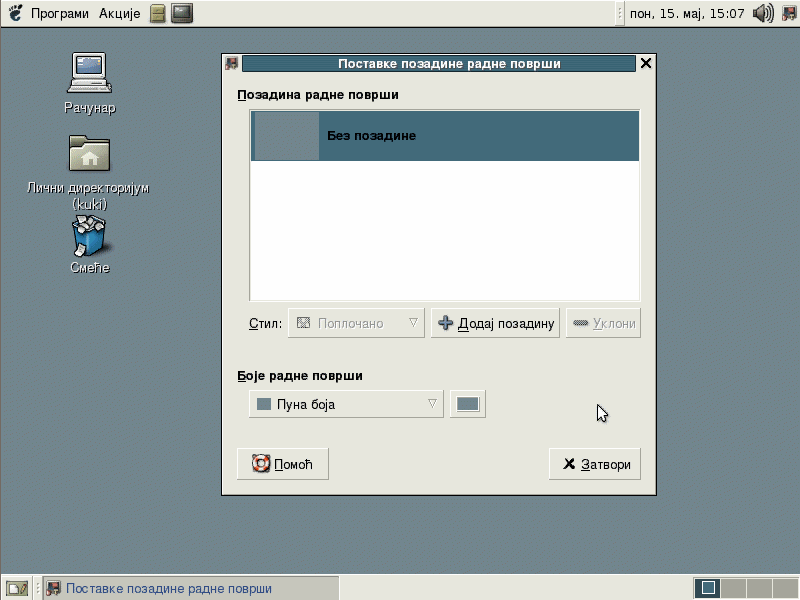Switch to the first workspace in pager
The height and width of the screenshot is (600, 800).
pyautogui.click(x=708, y=588)
